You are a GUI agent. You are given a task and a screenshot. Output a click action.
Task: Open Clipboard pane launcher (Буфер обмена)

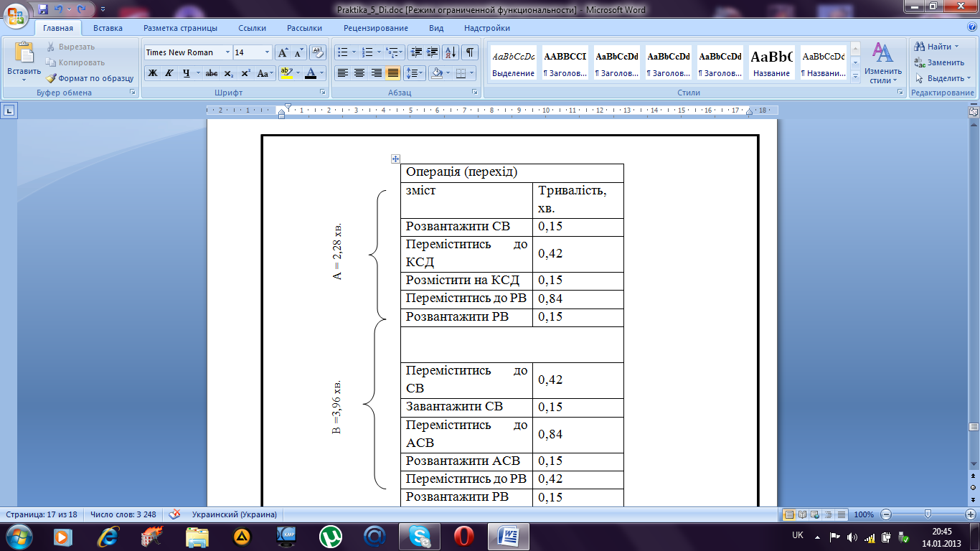[x=132, y=93]
